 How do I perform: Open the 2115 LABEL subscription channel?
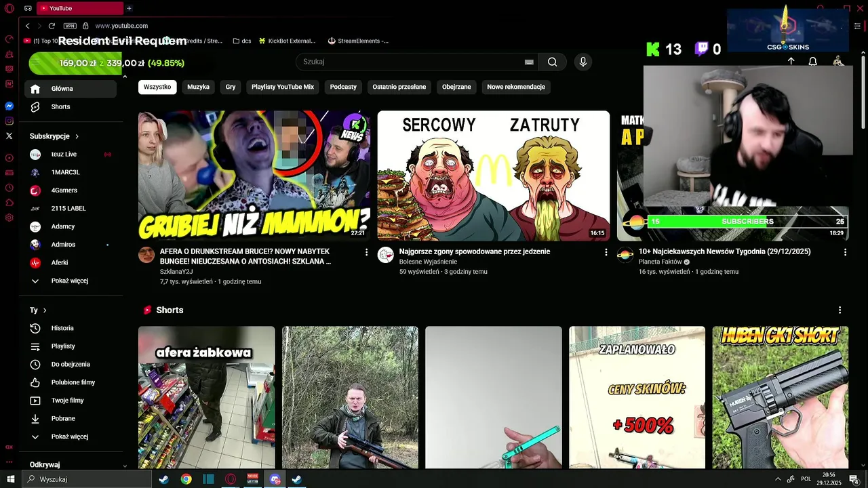[x=71, y=209]
